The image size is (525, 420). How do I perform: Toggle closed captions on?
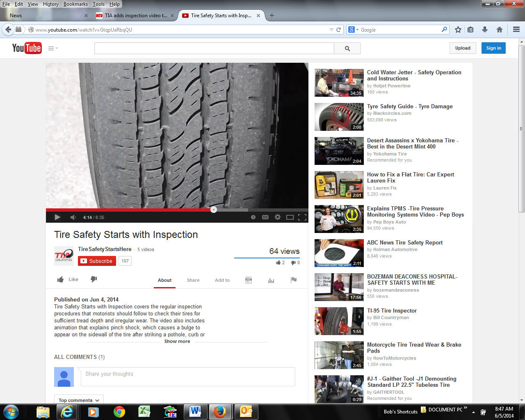pyautogui.click(x=265, y=217)
